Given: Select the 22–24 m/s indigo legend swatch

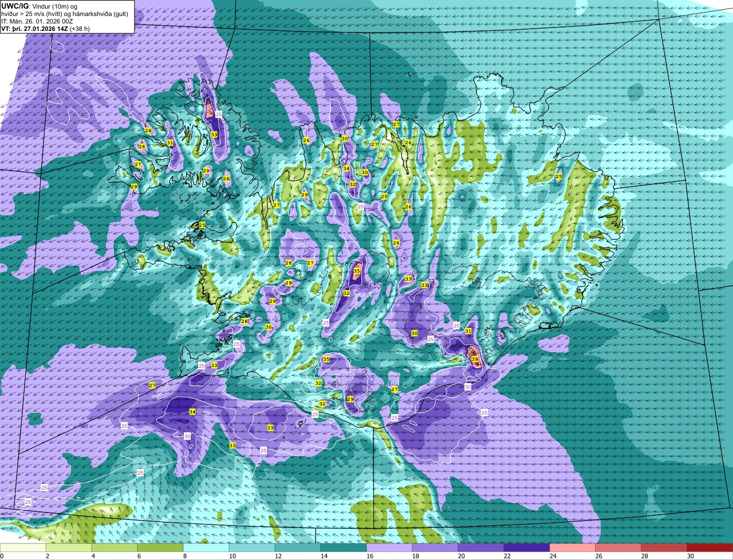Looking at the screenshot, I should (x=527, y=548).
